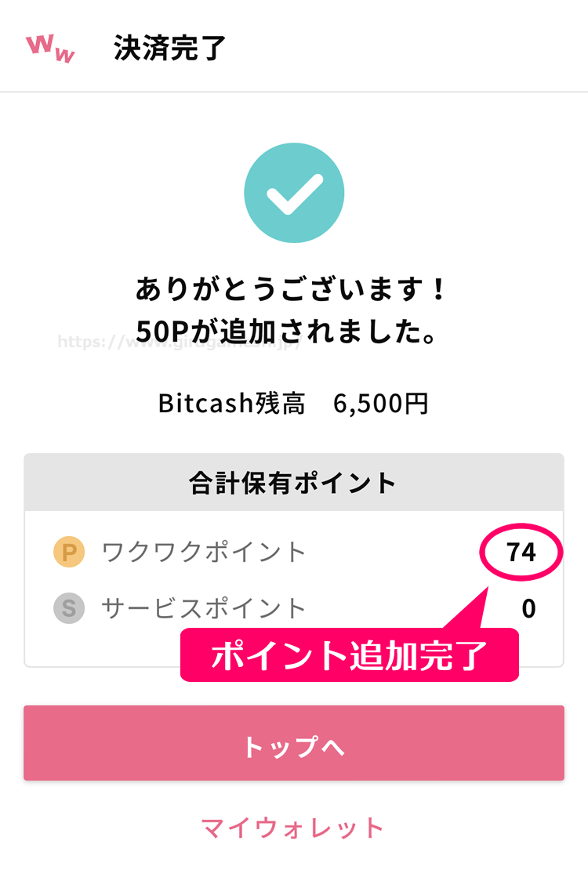The height and width of the screenshot is (870, 588).
Task: Click the ポイント追加完了 callout
Action: 349,655
